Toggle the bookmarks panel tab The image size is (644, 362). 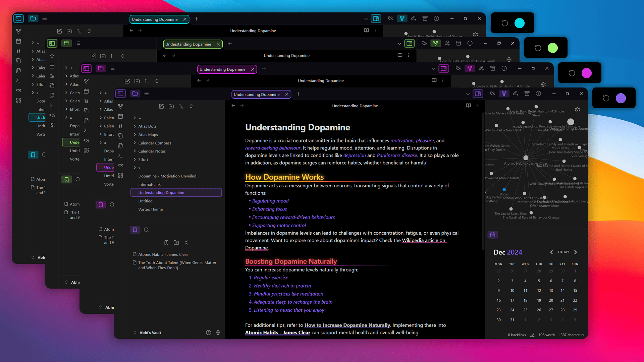(135, 230)
